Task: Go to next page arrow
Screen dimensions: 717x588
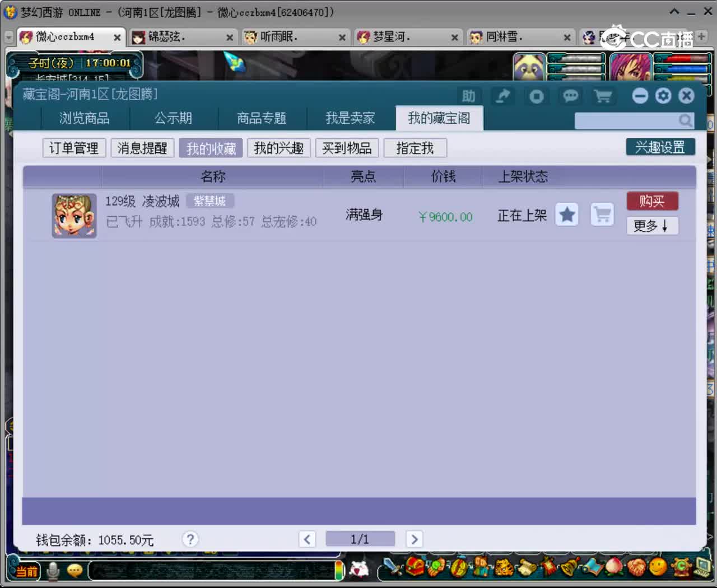Action: pos(414,539)
